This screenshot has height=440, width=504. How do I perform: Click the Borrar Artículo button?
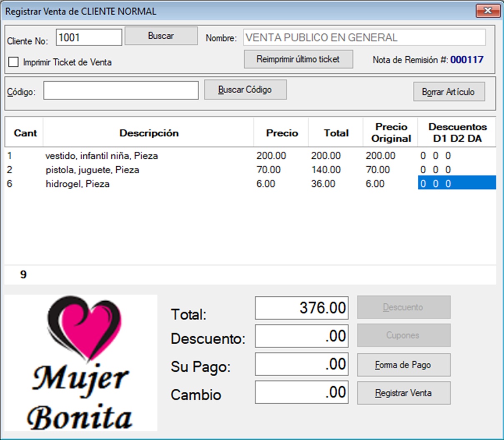tap(449, 92)
